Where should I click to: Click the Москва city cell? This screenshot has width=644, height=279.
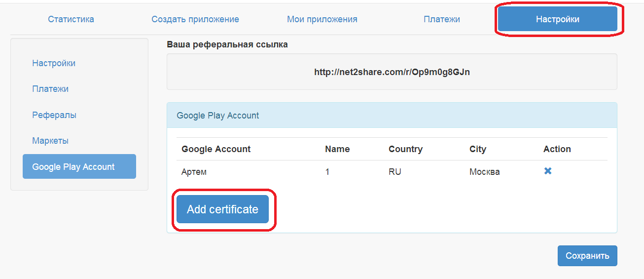pyautogui.click(x=484, y=172)
